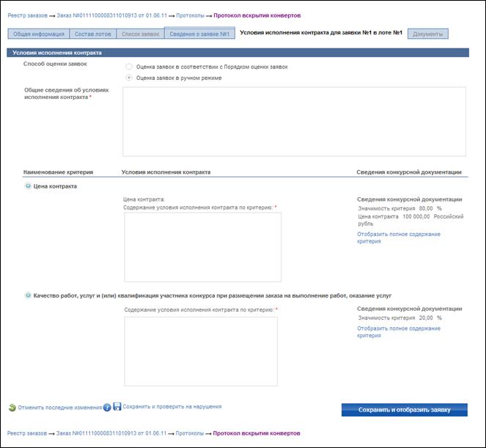This screenshot has width=486, height=448.
Task: Open Реестр заказов in top breadcrumb
Action: pos(28,15)
